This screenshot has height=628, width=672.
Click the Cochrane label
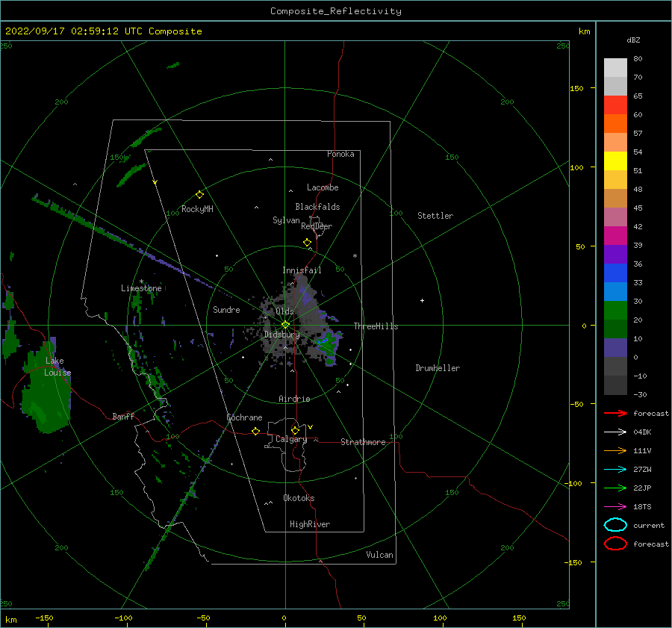click(x=244, y=417)
